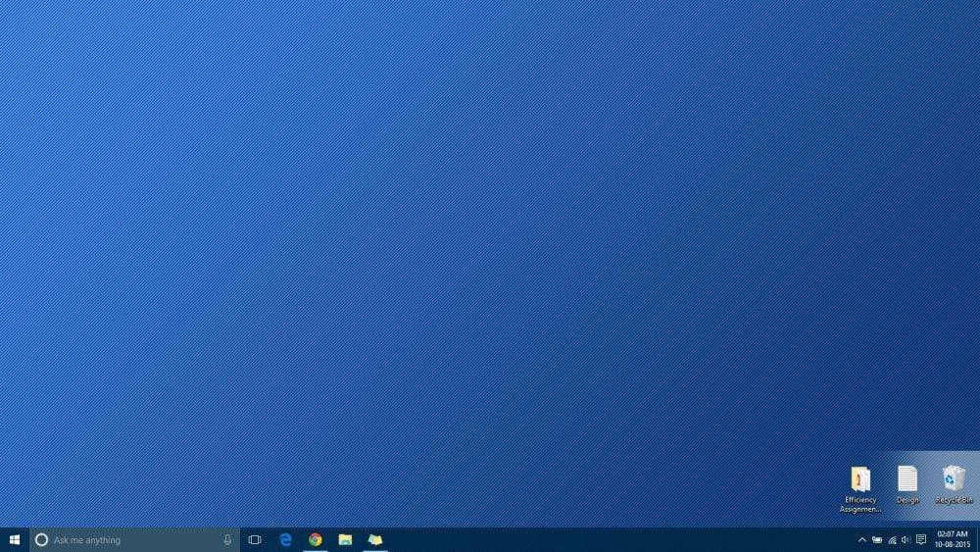
Task: Open the Wi-Fi network flyout
Action: tap(892, 539)
